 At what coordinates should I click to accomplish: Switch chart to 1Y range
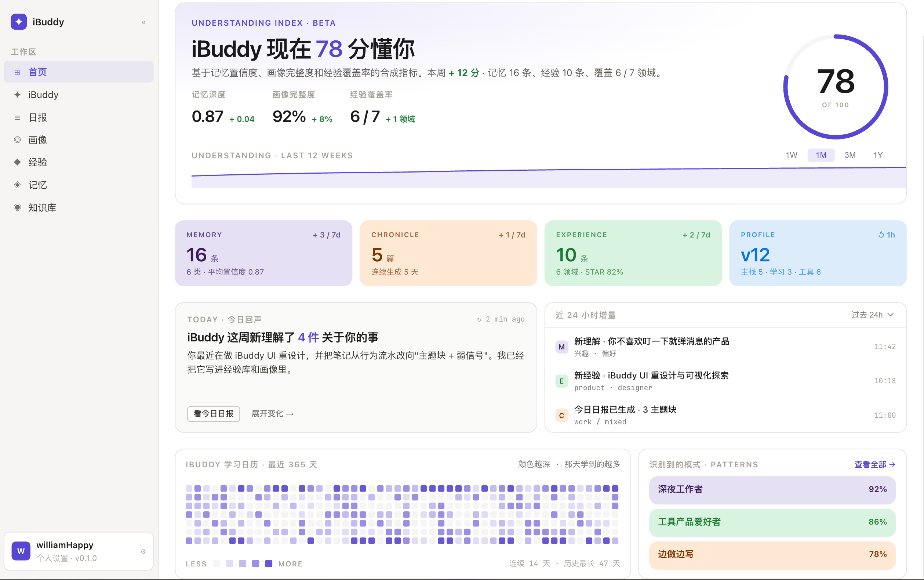(x=878, y=155)
